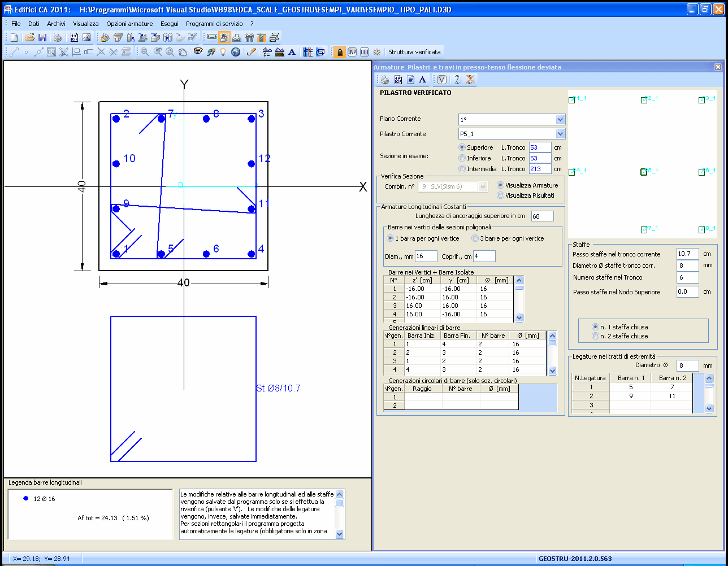Screen dimensions: 728x566
Task: Select the pan hand tool icon
Action: pyautogui.click(x=183, y=52)
